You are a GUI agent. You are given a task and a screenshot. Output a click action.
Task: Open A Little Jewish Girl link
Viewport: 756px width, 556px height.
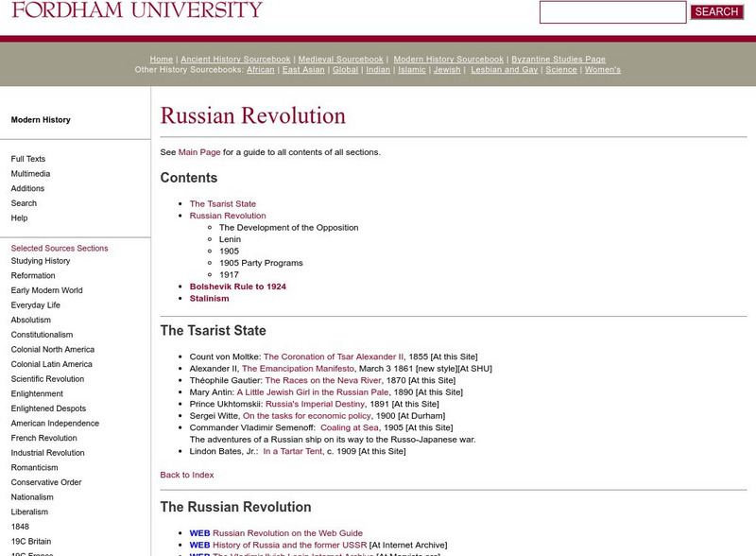pyautogui.click(x=312, y=392)
